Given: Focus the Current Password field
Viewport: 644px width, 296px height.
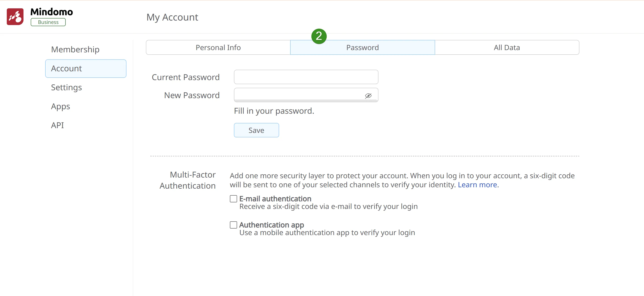Looking at the screenshot, I should [x=306, y=77].
